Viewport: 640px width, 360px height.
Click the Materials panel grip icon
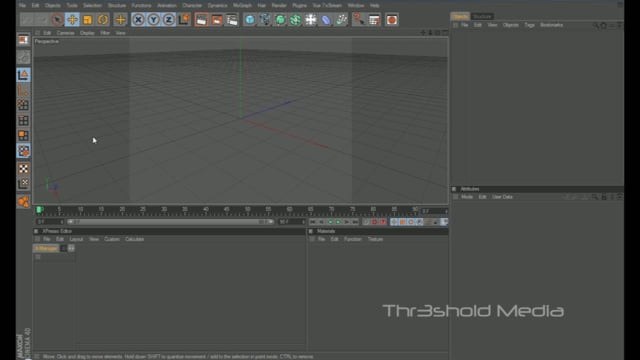pos(311,231)
